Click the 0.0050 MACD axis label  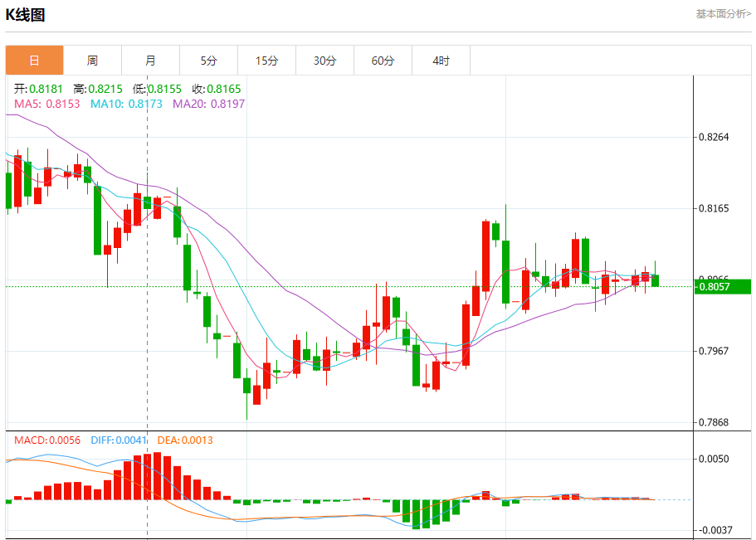tap(714, 459)
